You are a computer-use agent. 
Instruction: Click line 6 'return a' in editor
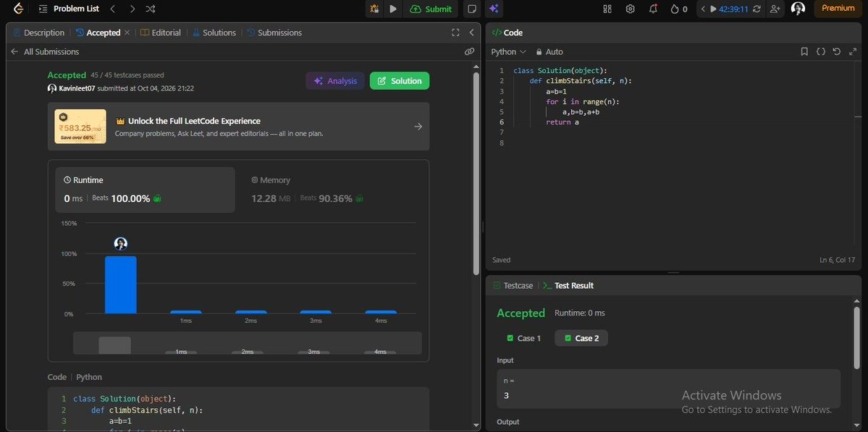pos(562,122)
